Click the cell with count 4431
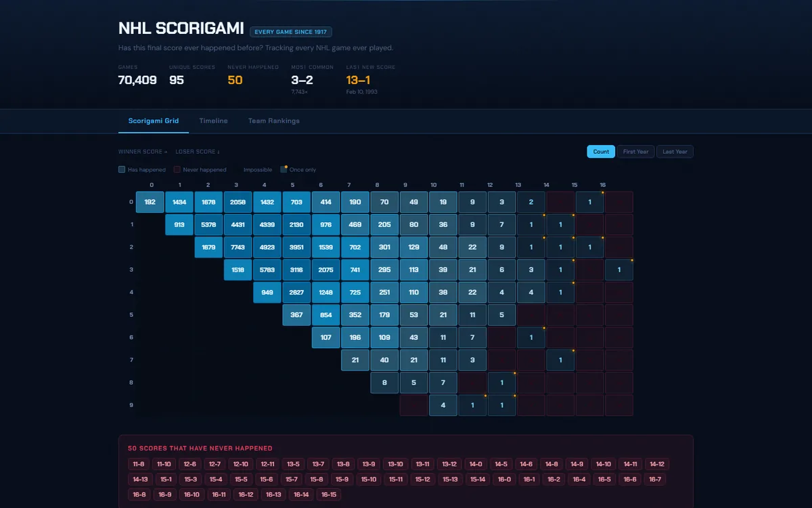 pos(238,225)
